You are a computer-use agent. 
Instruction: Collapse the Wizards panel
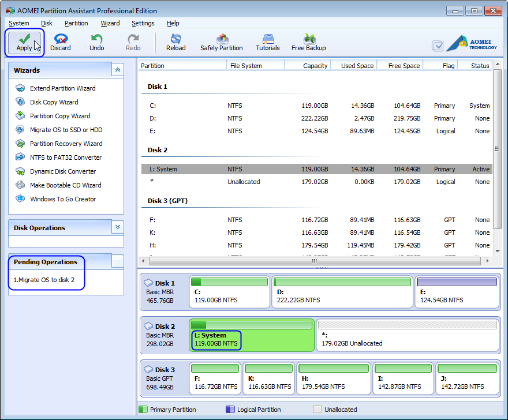coord(118,70)
